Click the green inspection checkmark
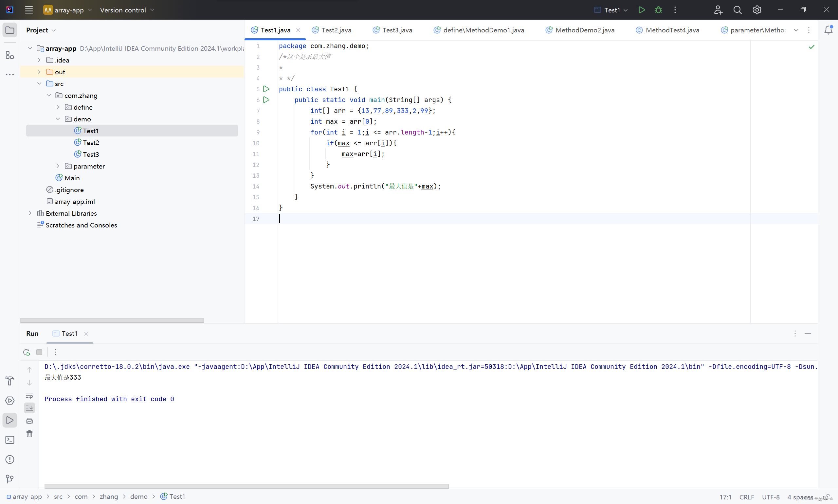The image size is (838, 504). [x=811, y=47]
